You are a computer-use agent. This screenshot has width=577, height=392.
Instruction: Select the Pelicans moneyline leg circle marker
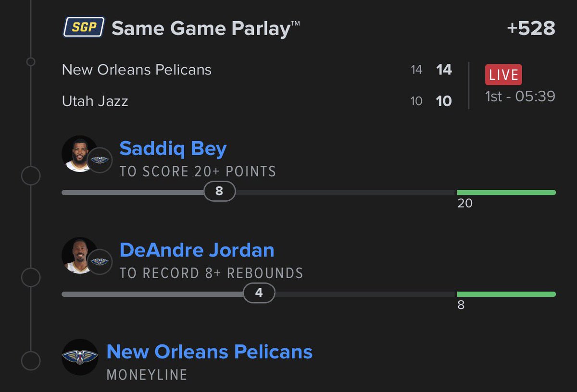[31, 360]
